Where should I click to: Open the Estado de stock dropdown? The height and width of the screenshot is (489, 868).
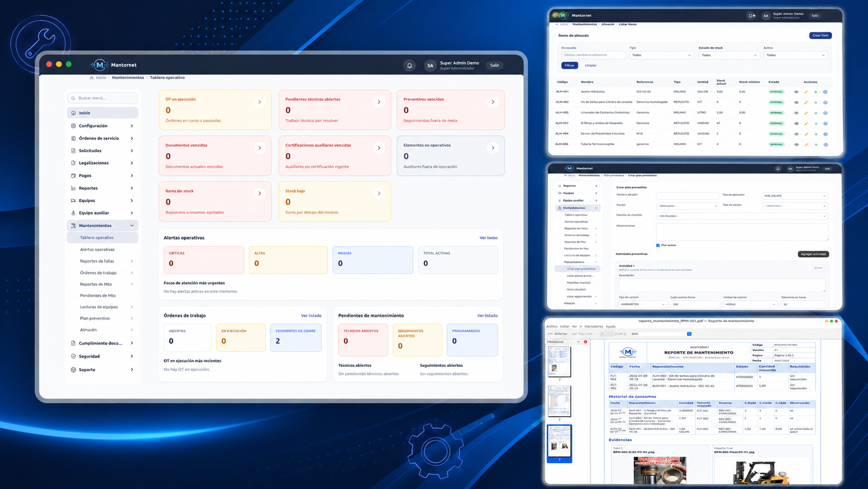tap(729, 55)
